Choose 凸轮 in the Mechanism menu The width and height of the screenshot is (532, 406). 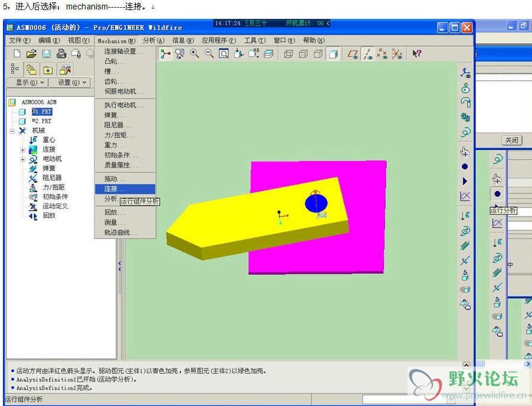tap(125, 61)
